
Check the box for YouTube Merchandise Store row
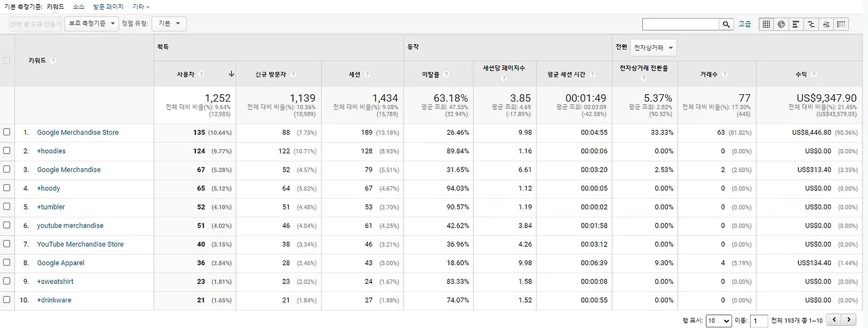[7, 244]
